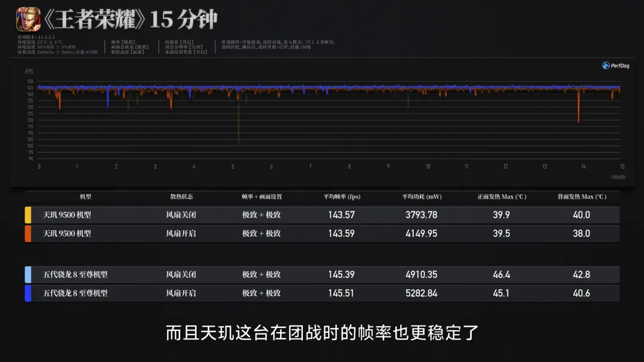
Task: Select the dark blue swatch for 五代骁龙8 风扇开启
Action: click(x=28, y=293)
